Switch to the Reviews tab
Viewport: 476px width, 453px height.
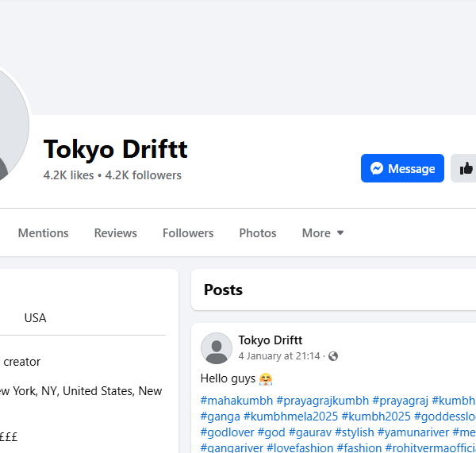[115, 233]
